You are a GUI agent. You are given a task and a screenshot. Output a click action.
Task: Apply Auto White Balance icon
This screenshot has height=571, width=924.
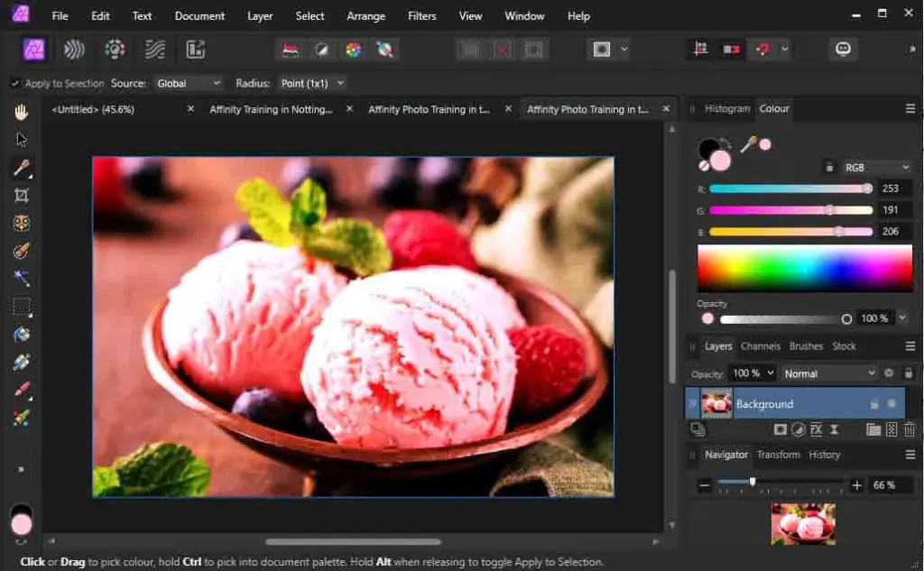coord(384,51)
